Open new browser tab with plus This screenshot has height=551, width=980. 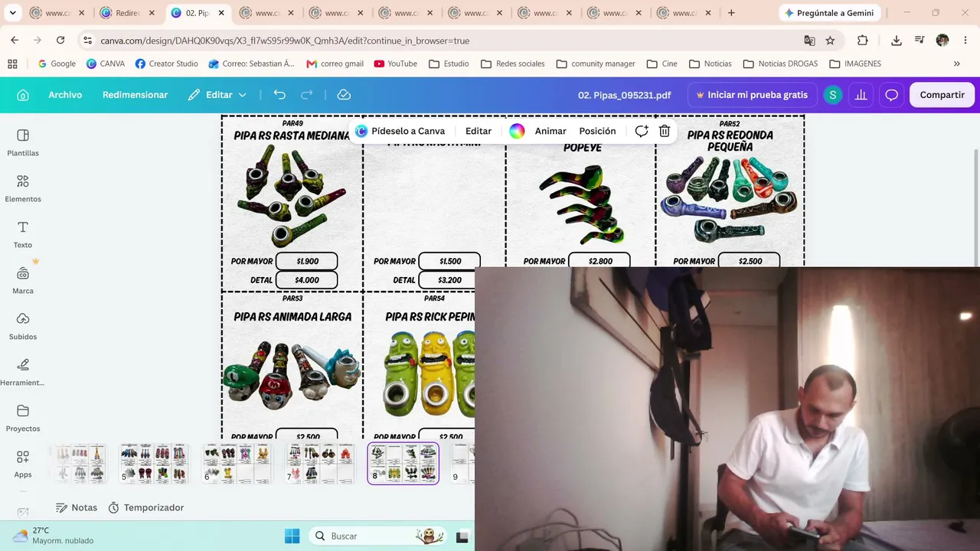pyautogui.click(x=731, y=13)
